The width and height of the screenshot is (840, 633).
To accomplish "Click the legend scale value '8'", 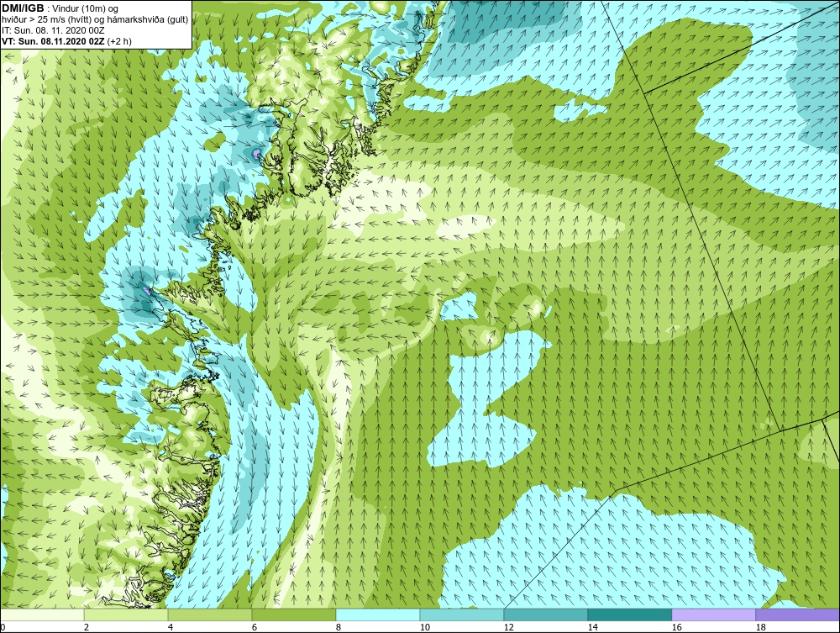I will click(x=339, y=627).
